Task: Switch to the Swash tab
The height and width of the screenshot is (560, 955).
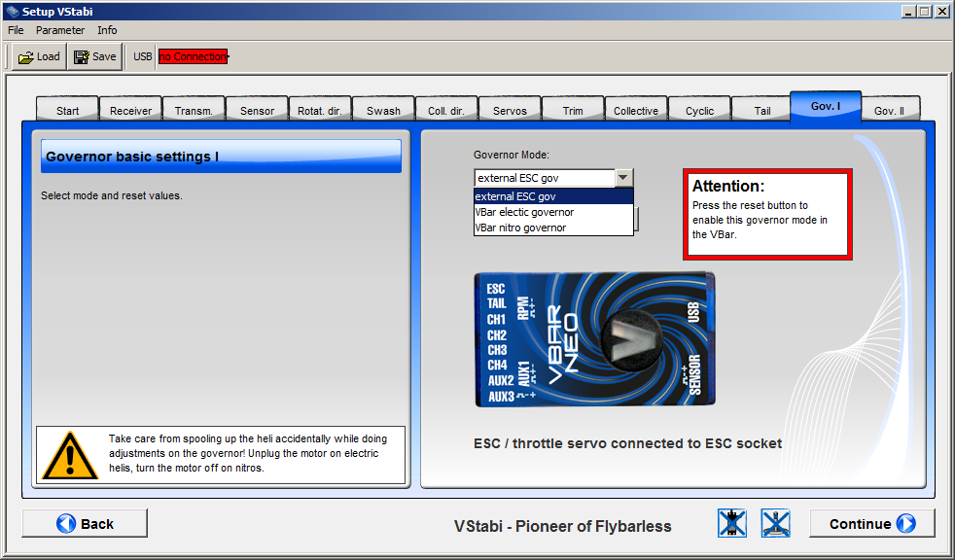Action: [x=384, y=110]
